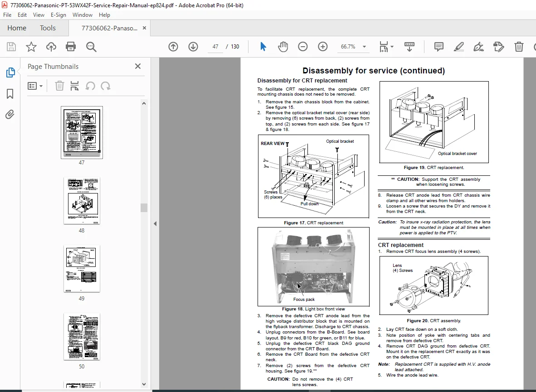Delete pages in thumbnails panel
The width and height of the screenshot is (536, 392).
tap(59, 86)
